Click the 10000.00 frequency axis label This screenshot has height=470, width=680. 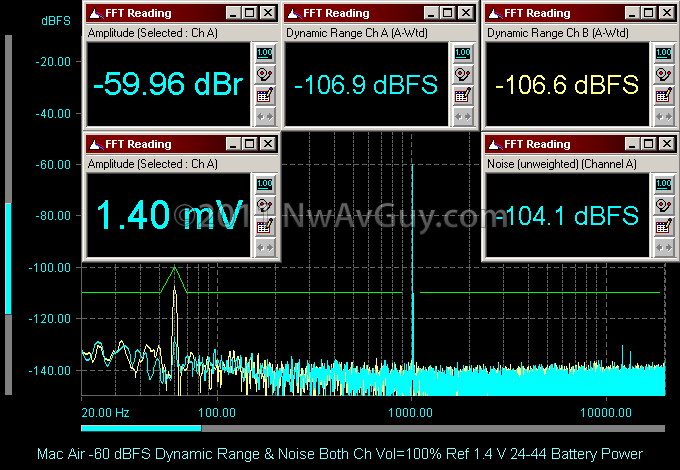606,412
